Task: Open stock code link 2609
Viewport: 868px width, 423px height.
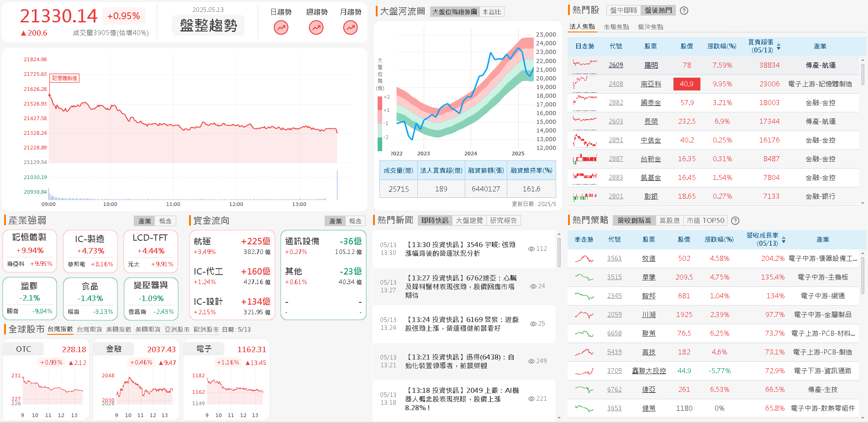Action: pos(616,65)
